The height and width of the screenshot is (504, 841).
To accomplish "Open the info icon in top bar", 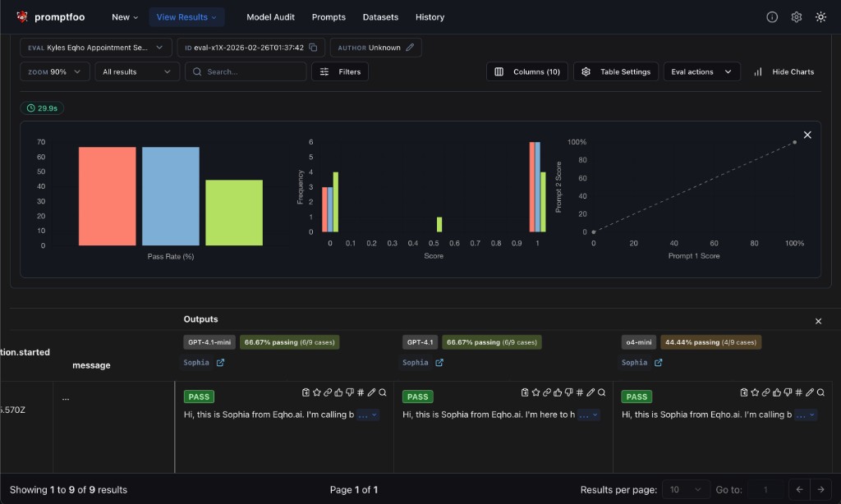I will pos(772,17).
